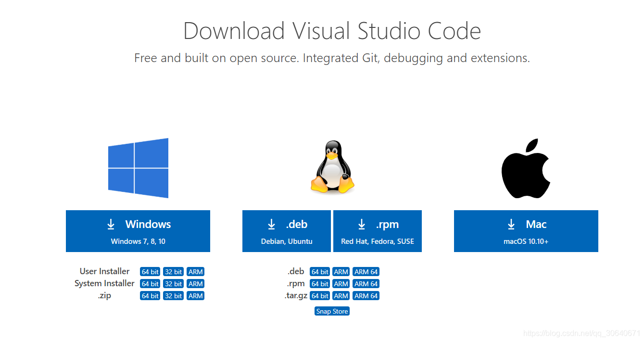Open the .rpm ARM link
Viewport: 644px width, 342px height.
341,284
